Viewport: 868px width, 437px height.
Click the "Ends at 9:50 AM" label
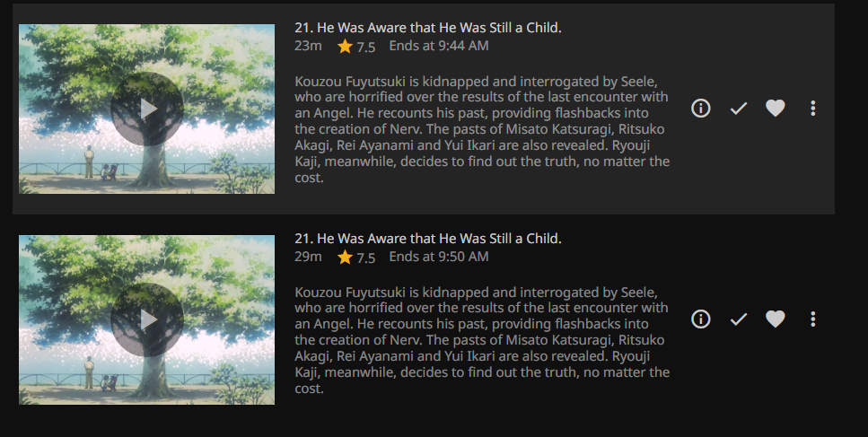point(439,257)
